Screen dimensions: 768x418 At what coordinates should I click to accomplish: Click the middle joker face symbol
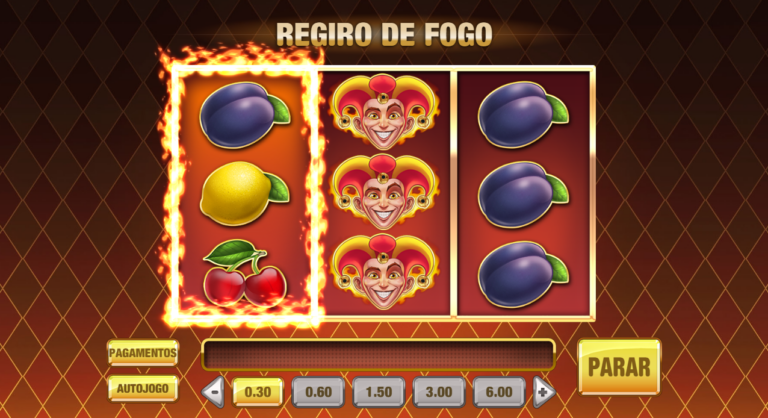[384, 192]
